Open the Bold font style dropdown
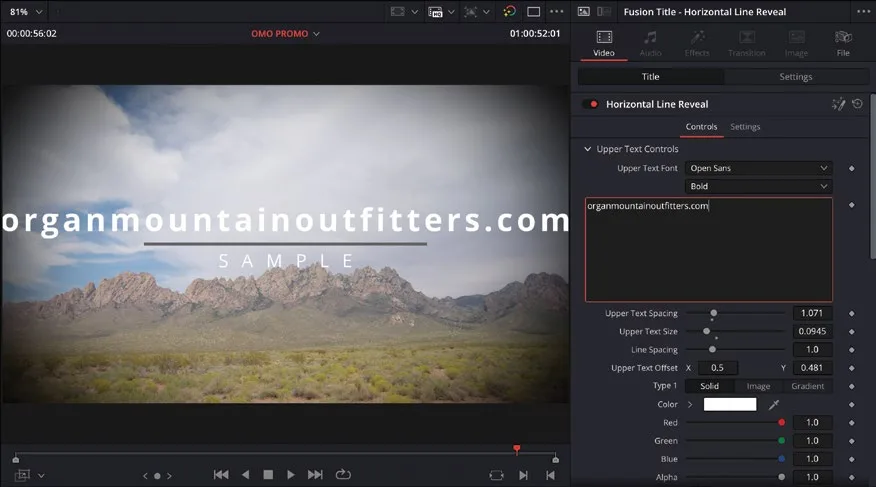 pyautogui.click(x=758, y=187)
